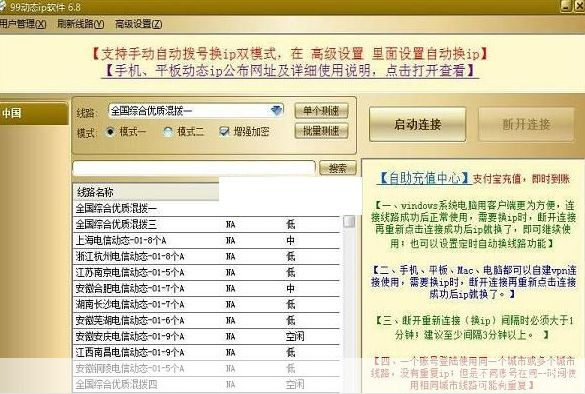Select row 安徽安庆电信动态-01-9个A
The height and width of the screenshot is (394, 585).
click(x=206, y=337)
